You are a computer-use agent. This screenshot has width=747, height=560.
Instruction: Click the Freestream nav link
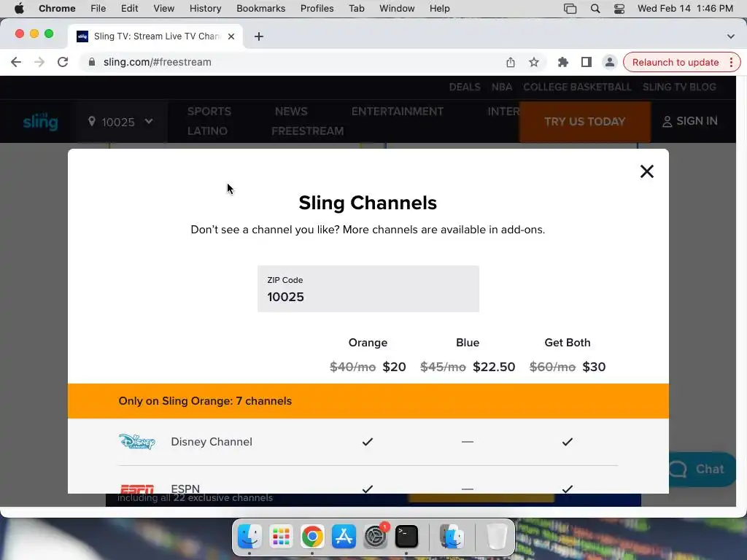[x=307, y=131]
